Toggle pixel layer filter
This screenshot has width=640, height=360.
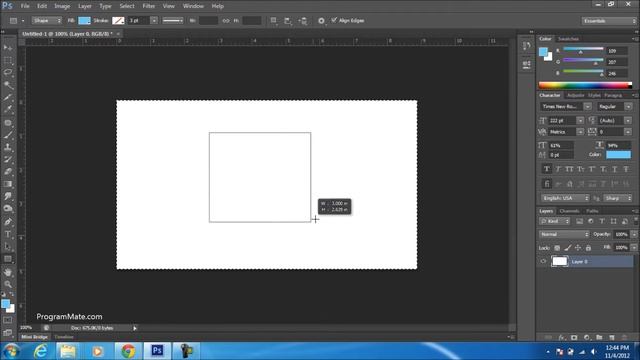(580, 221)
